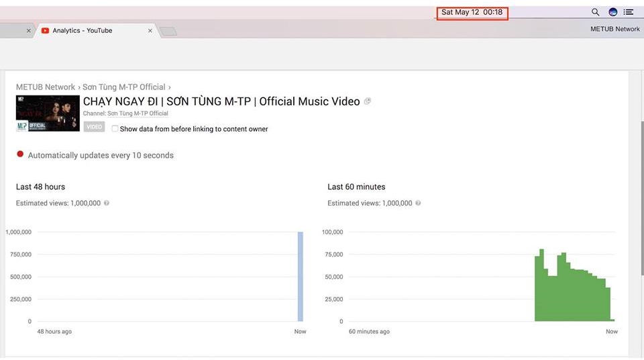The height and width of the screenshot is (360, 644).
Task: Close the leftmost partially visible tab
Action: tap(29, 31)
